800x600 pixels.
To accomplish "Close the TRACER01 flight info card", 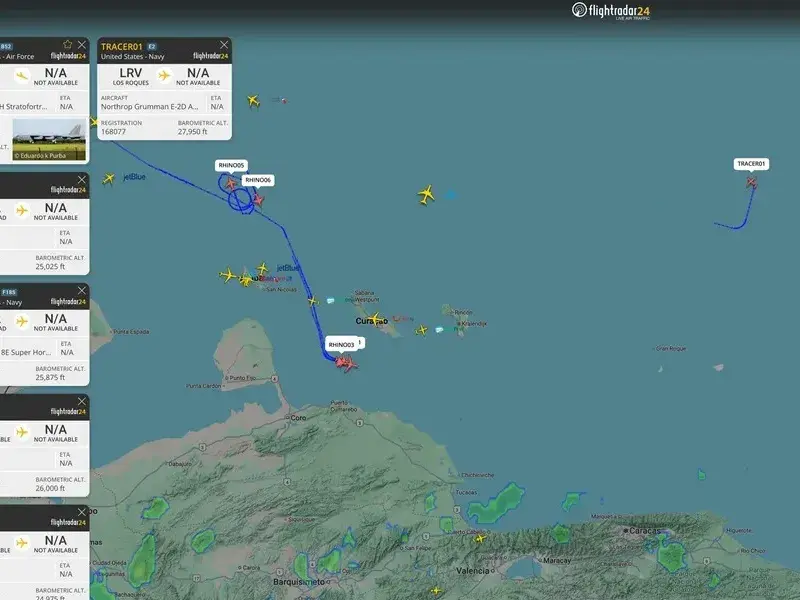I will click(x=224, y=45).
